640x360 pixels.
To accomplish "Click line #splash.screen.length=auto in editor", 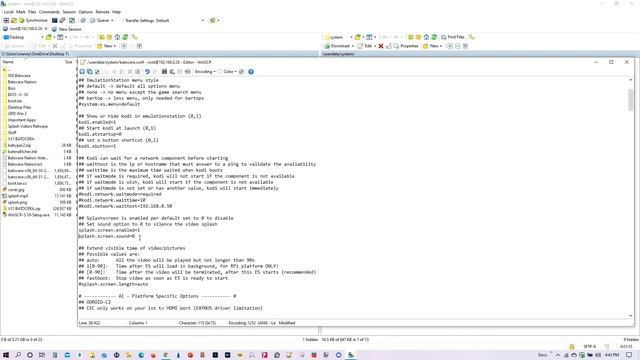I will point(113,284).
